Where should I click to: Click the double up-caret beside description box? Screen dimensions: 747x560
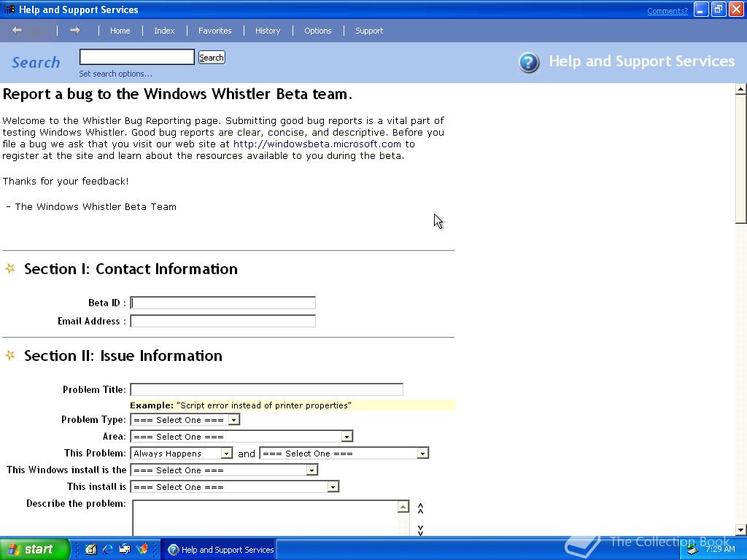(421, 508)
